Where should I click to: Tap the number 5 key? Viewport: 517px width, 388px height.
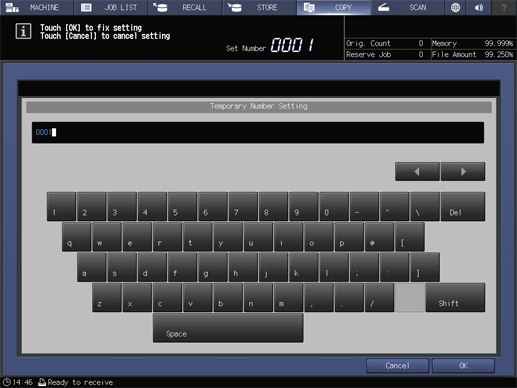[182, 206]
